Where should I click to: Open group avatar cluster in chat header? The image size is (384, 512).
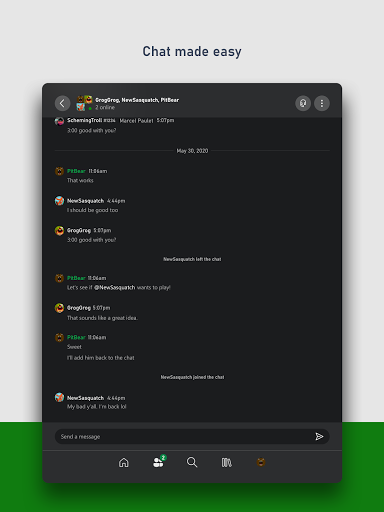click(x=84, y=103)
